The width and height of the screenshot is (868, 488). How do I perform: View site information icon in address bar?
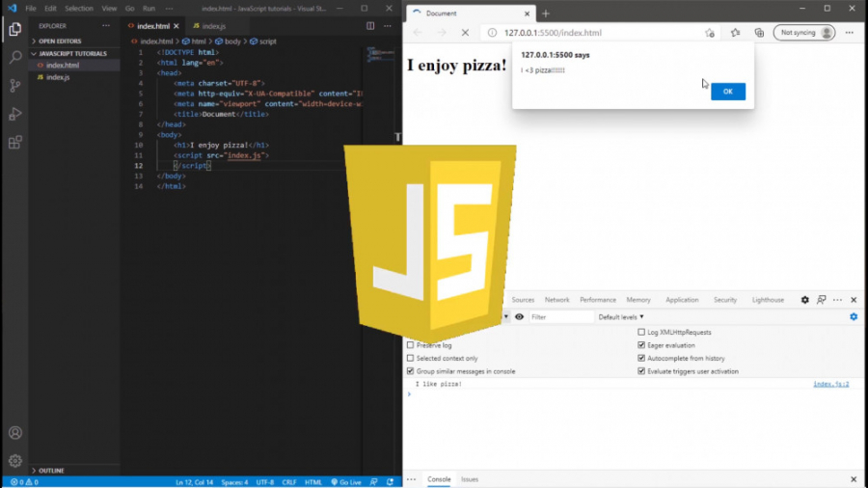pyautogui.click(x=492, y=33)
